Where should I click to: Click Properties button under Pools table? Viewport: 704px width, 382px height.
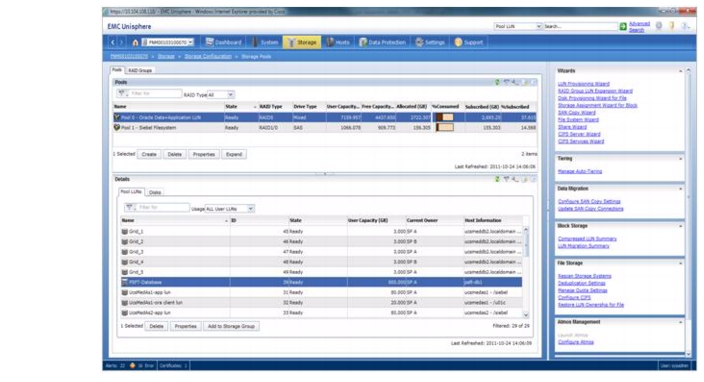(204, 154)
